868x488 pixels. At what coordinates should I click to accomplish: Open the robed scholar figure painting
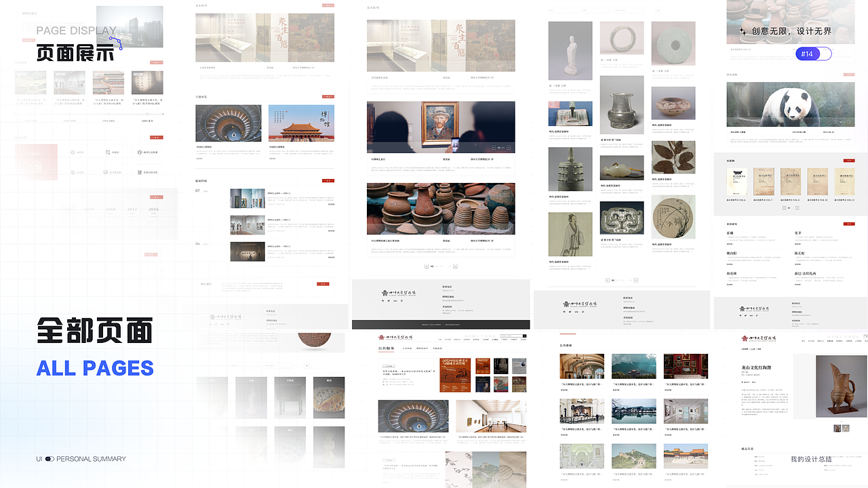[570, 234]
